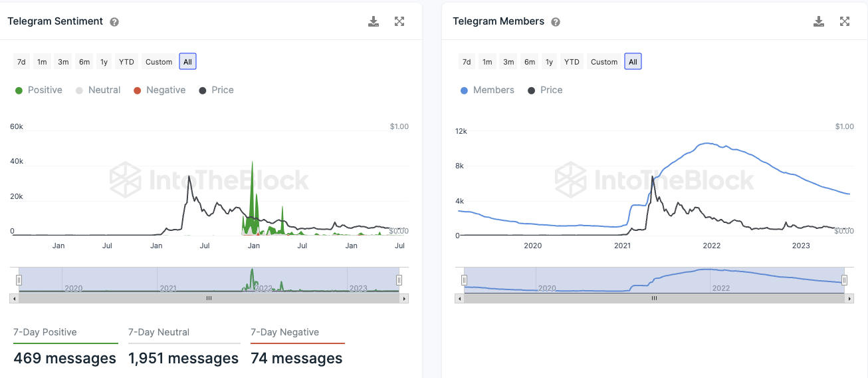This screenshot has height=378, width=868.
Task: Choose Custom range on Sentiment chart
Action: 159,62
